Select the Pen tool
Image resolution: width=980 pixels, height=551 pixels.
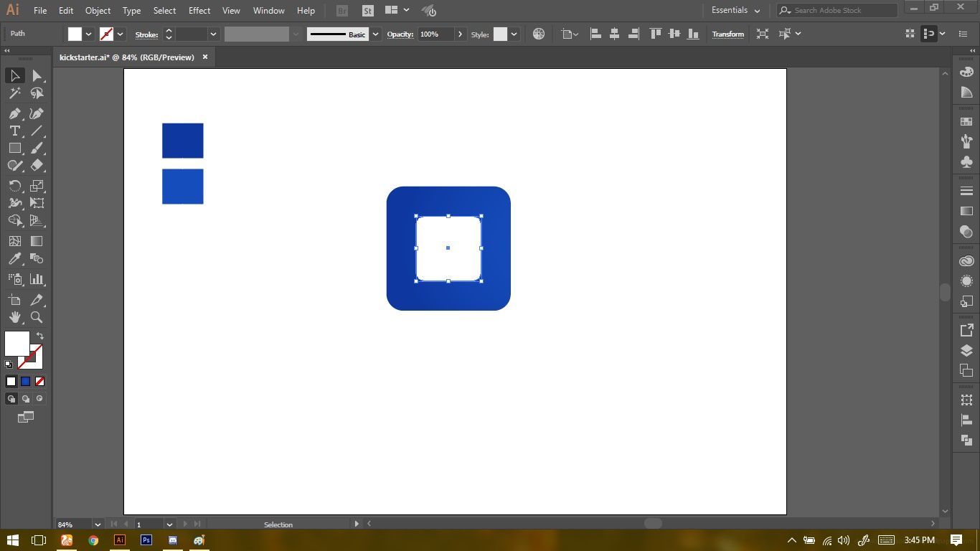point(14,113)
